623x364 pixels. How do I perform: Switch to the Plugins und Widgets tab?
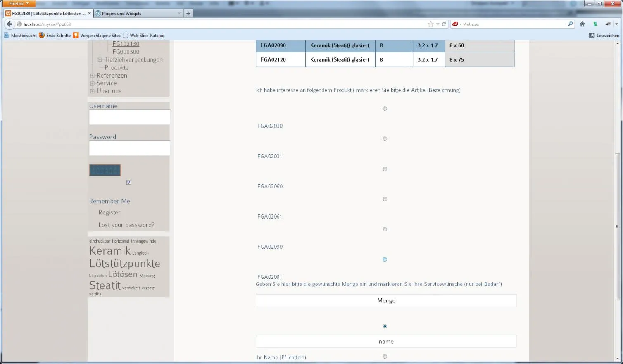click(138, 13)
